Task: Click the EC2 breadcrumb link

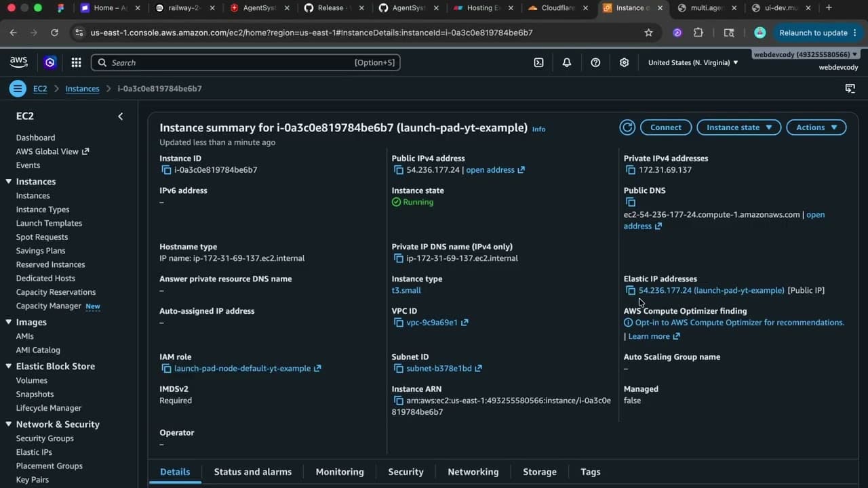Action: 40,89
